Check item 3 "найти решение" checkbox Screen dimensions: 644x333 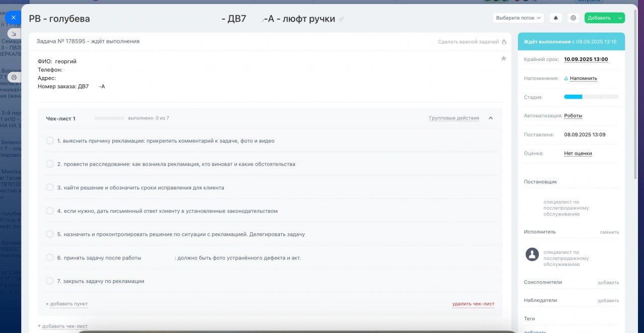(50, 187)
